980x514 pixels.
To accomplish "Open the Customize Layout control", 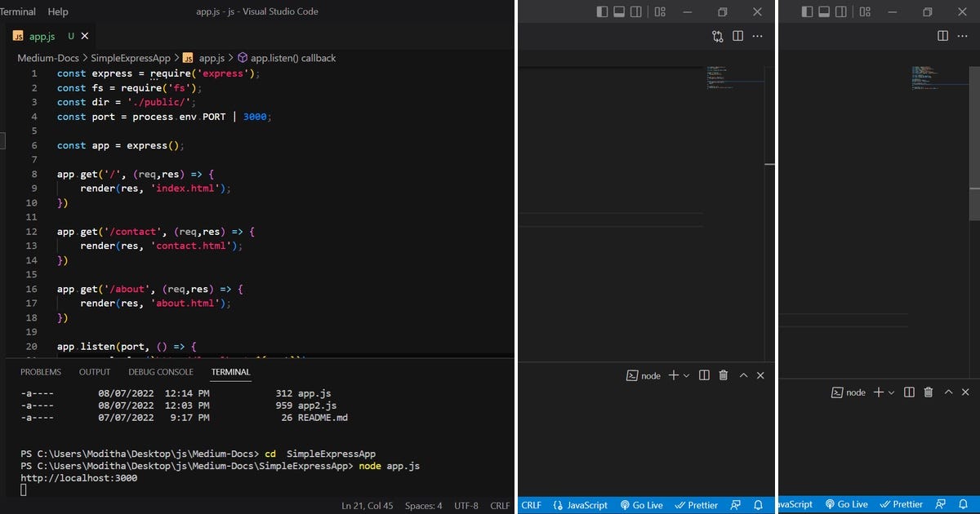I will click(x=660, y=11).
